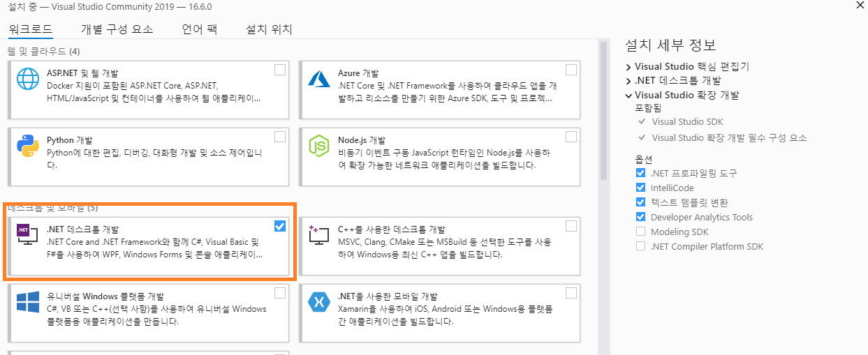
Task: Click the C++ desktop development monitor icon
Action: (319, 236)
